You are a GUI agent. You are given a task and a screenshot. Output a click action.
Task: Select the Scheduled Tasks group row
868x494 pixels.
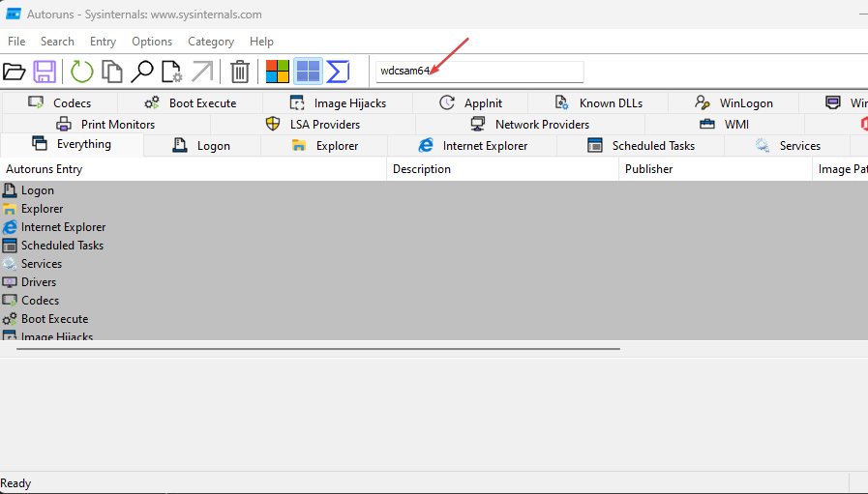click(434, 245)
